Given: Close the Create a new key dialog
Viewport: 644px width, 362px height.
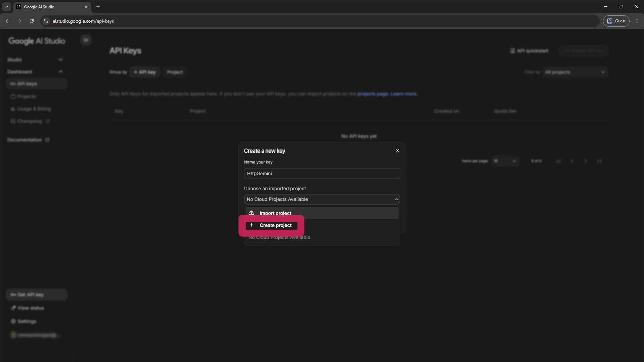Looking at the screenshot, I should pos(397,151).
